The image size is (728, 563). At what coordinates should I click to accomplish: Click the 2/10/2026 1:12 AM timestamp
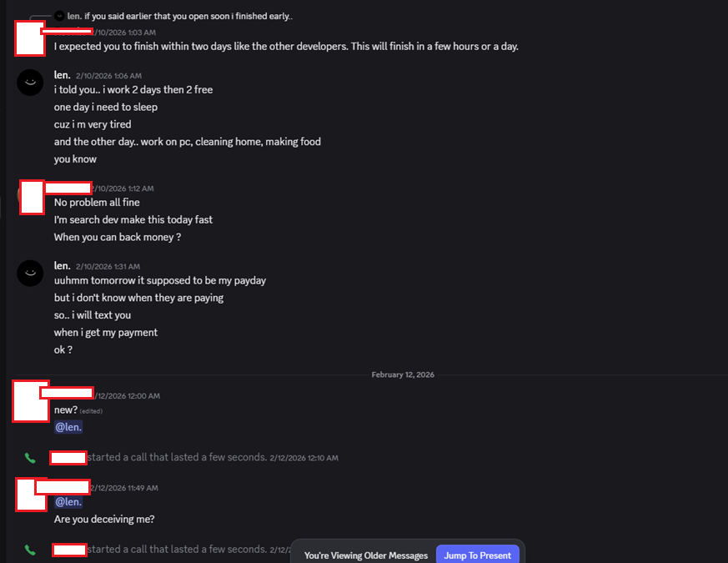point(119,188)
